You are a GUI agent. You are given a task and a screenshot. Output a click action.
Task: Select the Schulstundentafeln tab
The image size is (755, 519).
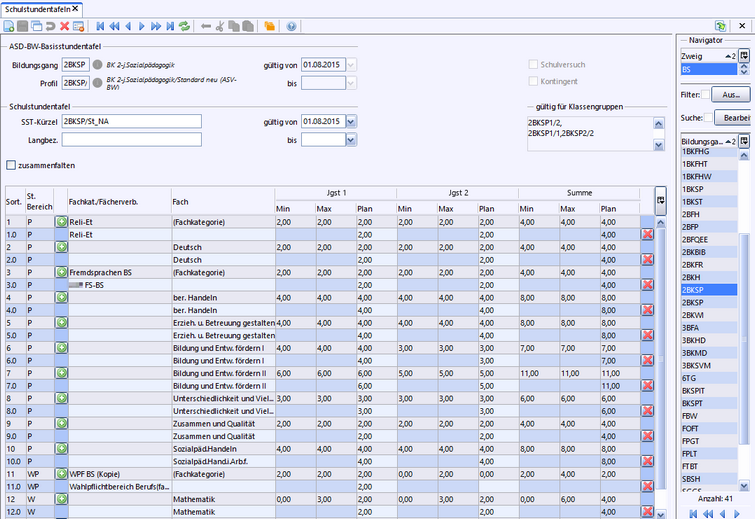(40, 8)
